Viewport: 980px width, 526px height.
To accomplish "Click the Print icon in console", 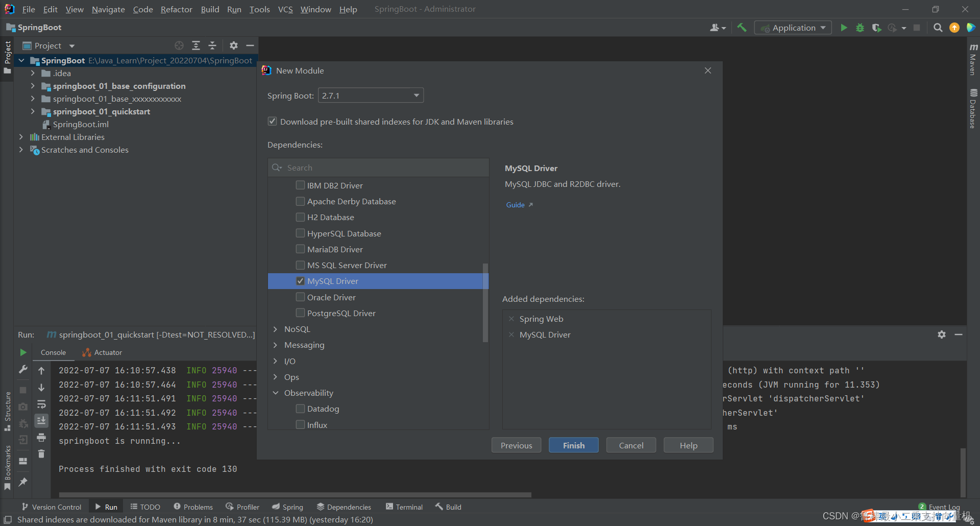I will tap(41, 438).
